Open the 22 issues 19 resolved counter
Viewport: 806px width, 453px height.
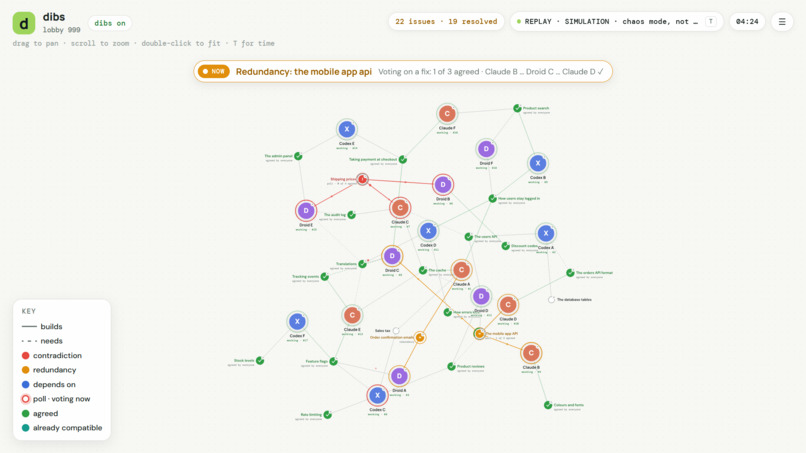coord(446,22)
